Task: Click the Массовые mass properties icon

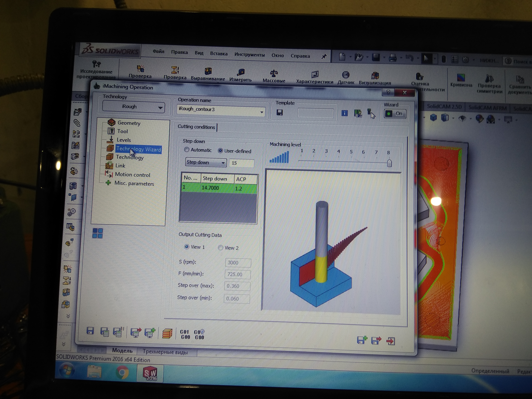Action: point(274,73)
